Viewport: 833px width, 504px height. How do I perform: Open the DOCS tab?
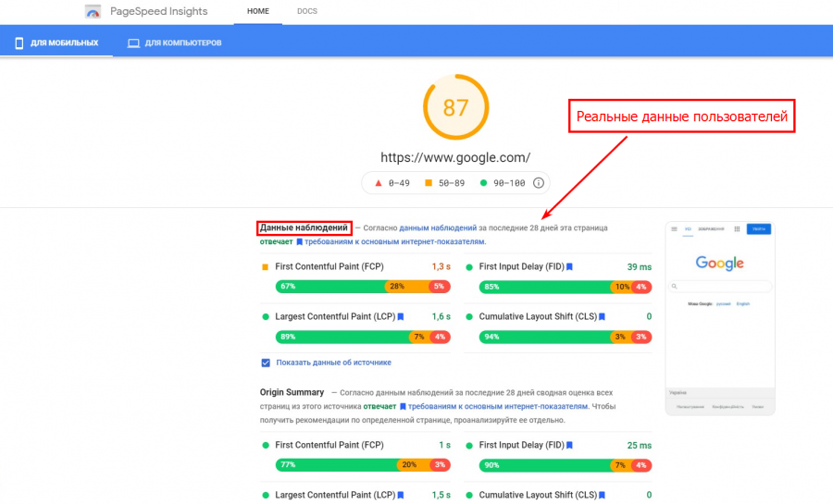(x=307, y=11)
